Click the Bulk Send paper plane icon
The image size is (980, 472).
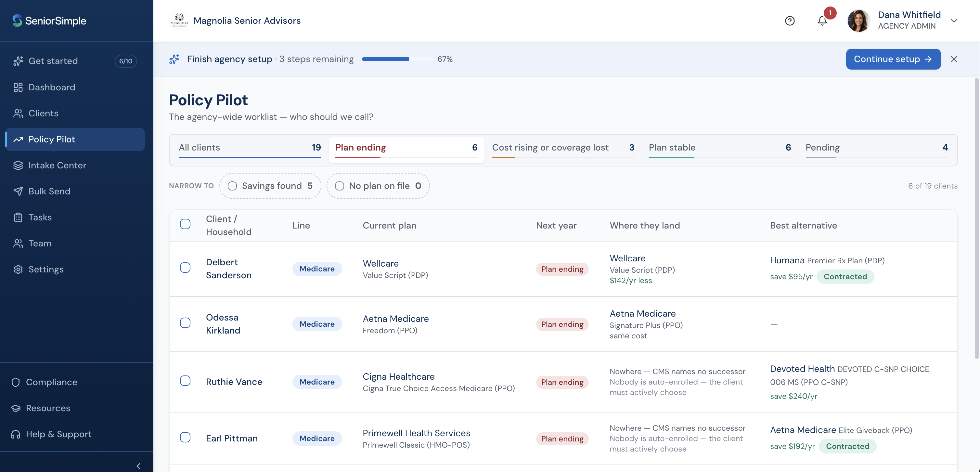pos(18,191)
